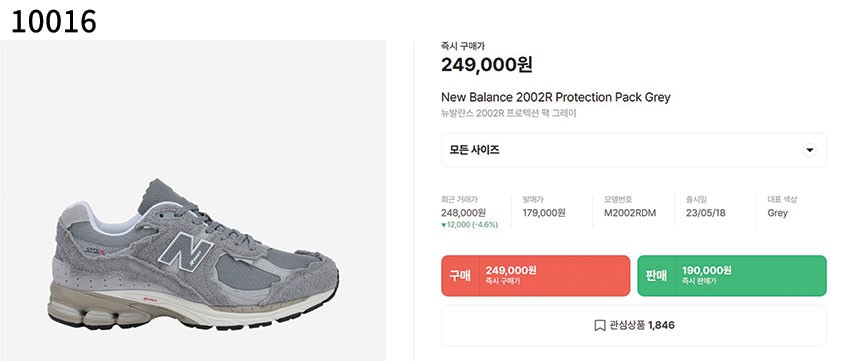Click the number 10016 at the top left
Viewport: 860px width, 361px height.
click(x=54, y=22)
